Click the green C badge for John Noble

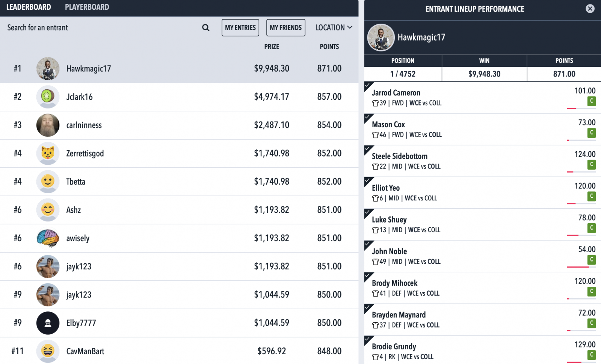point(592,259)
